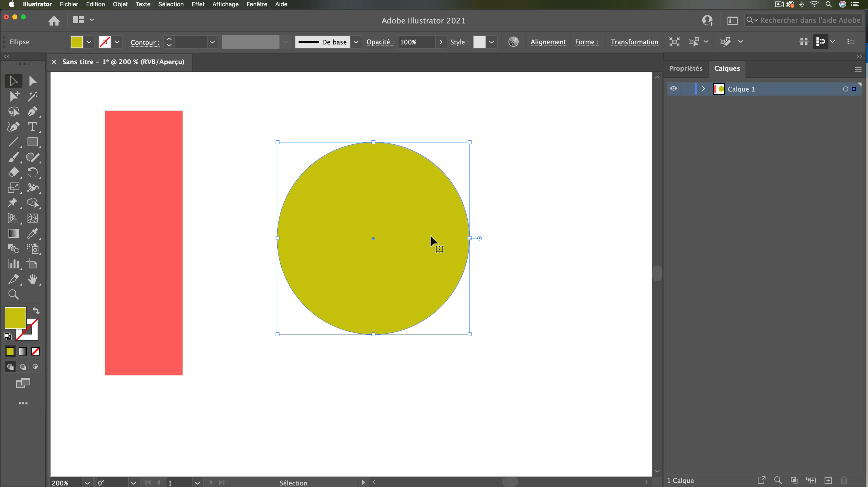Click the Transformation link
Screen dimensions: 868x487
pos(634,42)
